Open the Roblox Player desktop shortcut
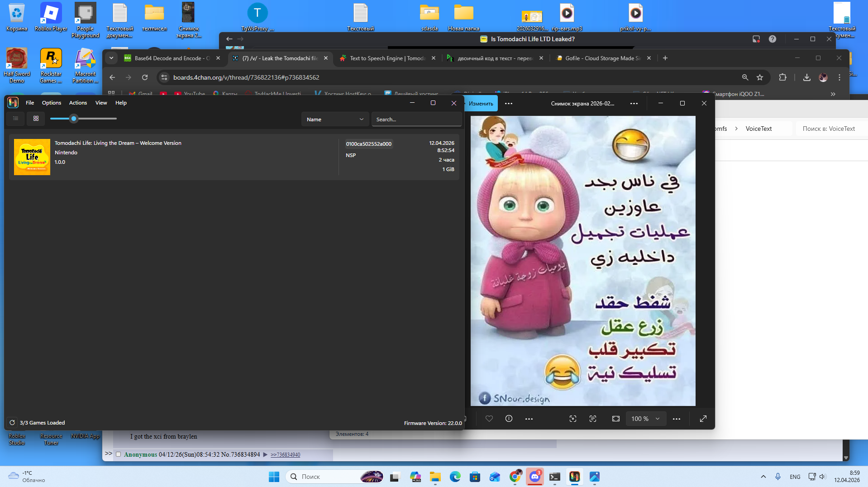Image resolution: width=868 pixels, height=487 pixels. pyautogui.click(x=51, y=17)
